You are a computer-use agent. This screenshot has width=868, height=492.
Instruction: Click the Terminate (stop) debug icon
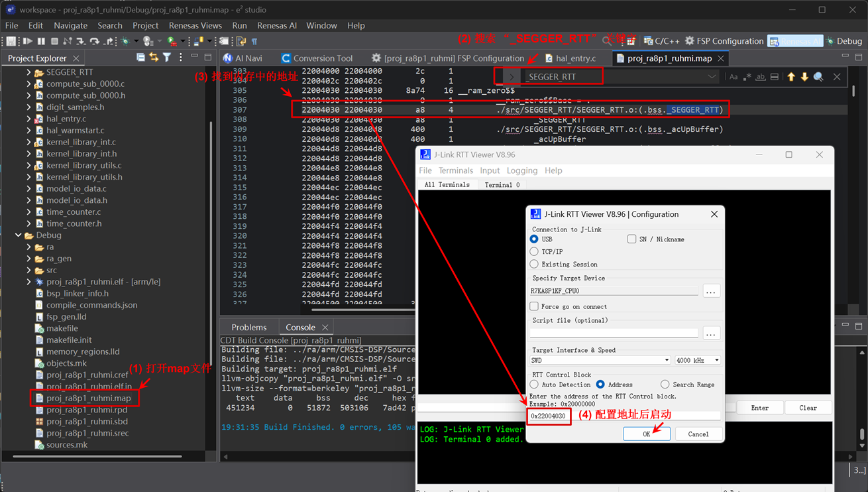(x=54, y=41)
